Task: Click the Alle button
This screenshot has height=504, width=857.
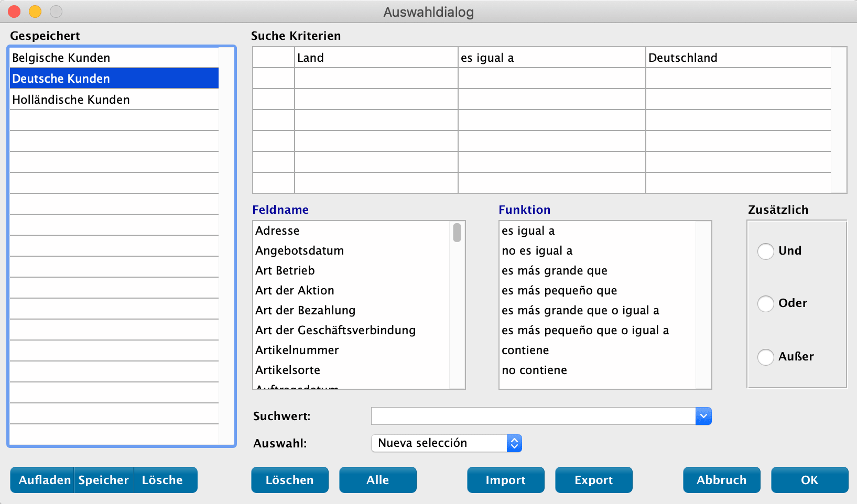Action: point(378,480)
